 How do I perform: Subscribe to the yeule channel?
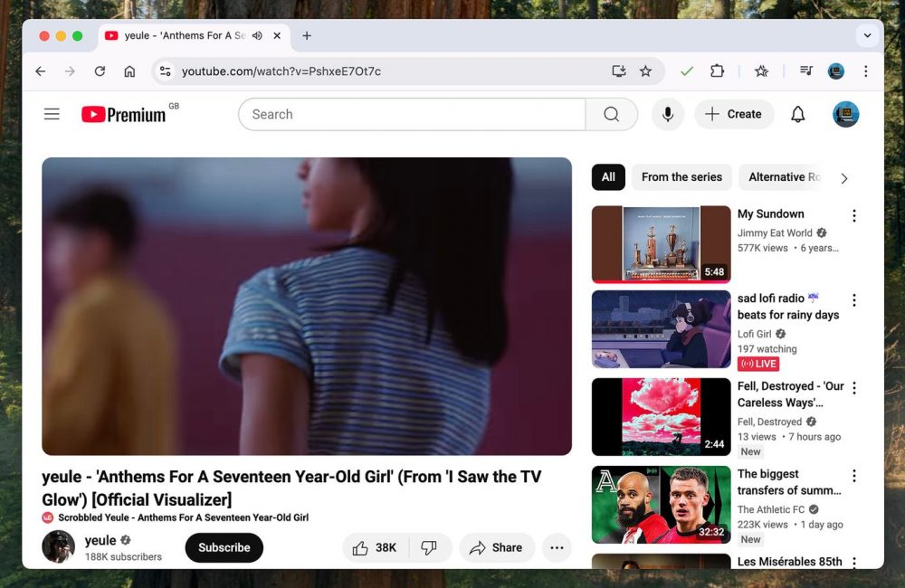coord(224,547)
